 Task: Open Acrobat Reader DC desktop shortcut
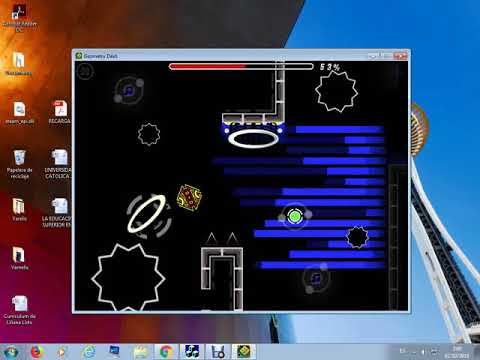[19, 18]
